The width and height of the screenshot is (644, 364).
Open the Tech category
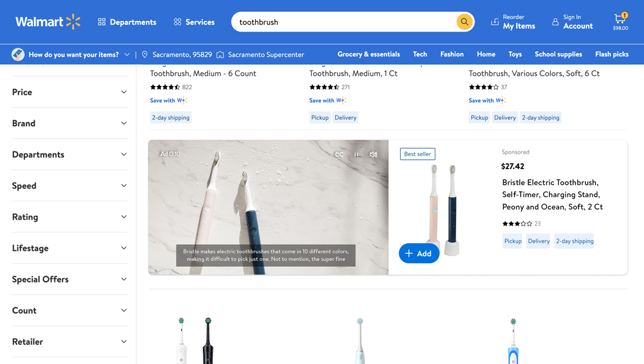[420, 54]
